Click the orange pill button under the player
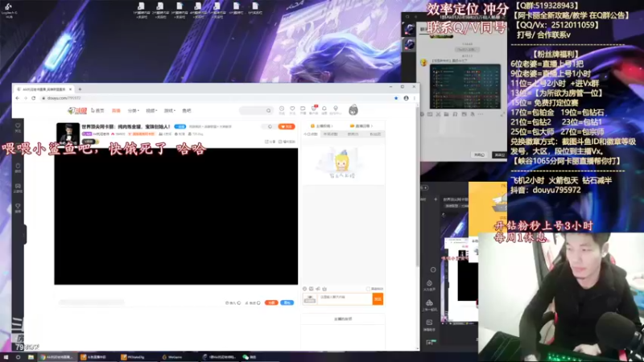 [x=271, y=302]
